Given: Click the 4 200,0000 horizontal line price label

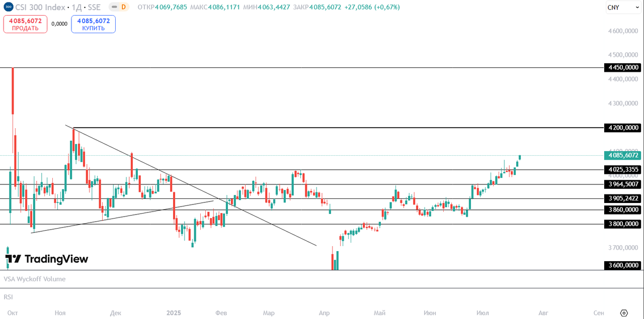Looking at the screenshot, I should pos(623,128).
